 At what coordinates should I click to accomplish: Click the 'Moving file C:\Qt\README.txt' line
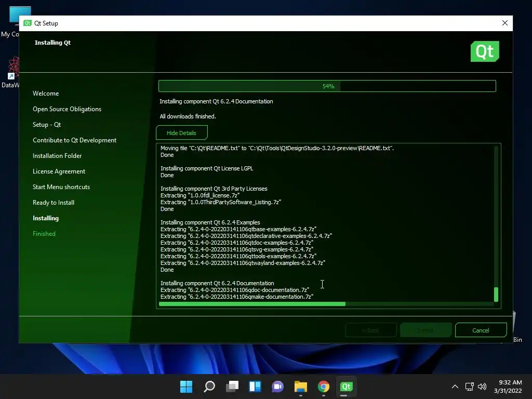277,148
